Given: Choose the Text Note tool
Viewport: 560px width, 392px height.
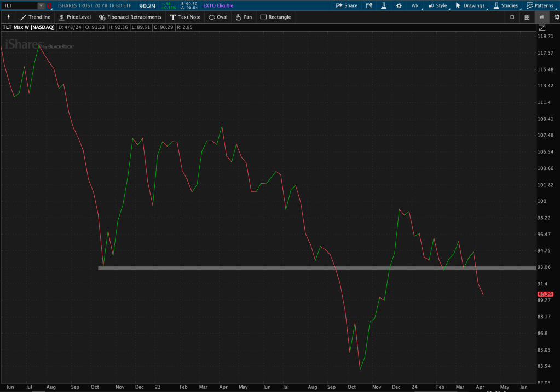Looking at the screenshot, I should (185, 17).
